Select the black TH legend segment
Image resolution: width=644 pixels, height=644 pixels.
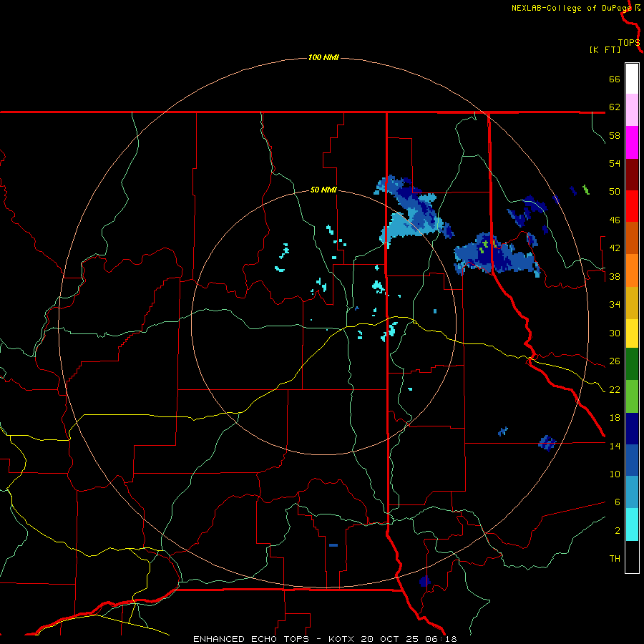(x=632, y=557)
